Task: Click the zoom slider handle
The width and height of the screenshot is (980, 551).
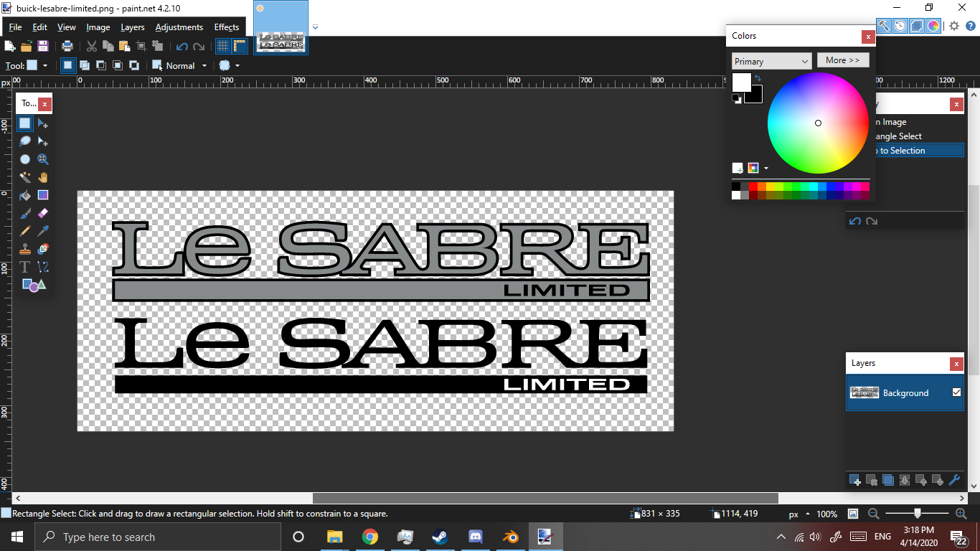Action: pyautogui.click(x=918, y=514)
